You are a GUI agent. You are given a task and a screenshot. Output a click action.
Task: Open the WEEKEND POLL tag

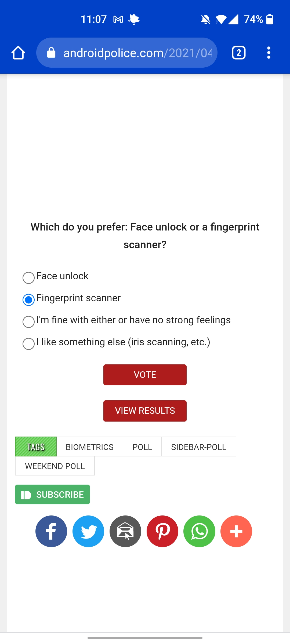(55, 466)
